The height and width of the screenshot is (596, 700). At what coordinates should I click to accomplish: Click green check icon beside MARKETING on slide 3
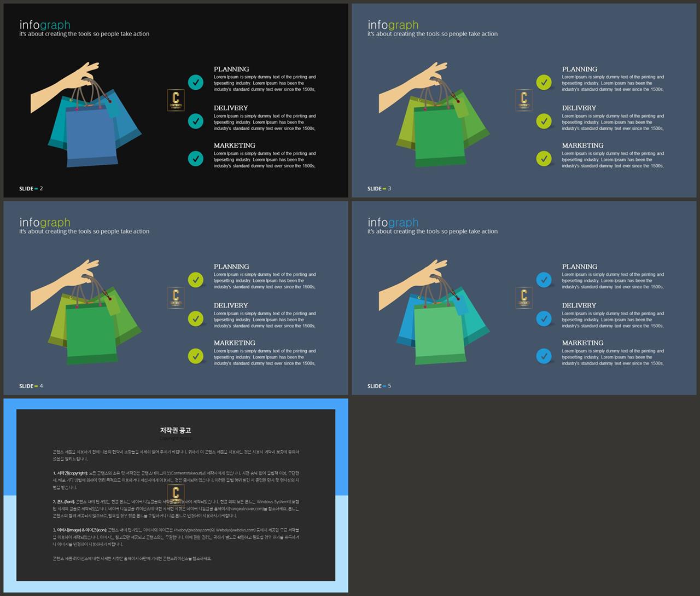click(544, 158)
